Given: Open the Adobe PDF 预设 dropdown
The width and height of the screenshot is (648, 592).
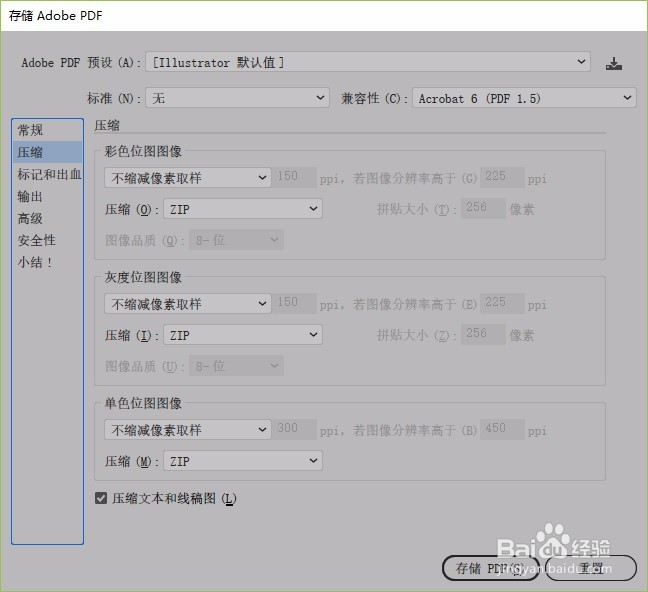Looking at the screenshot, I should (x=368, y=62).
